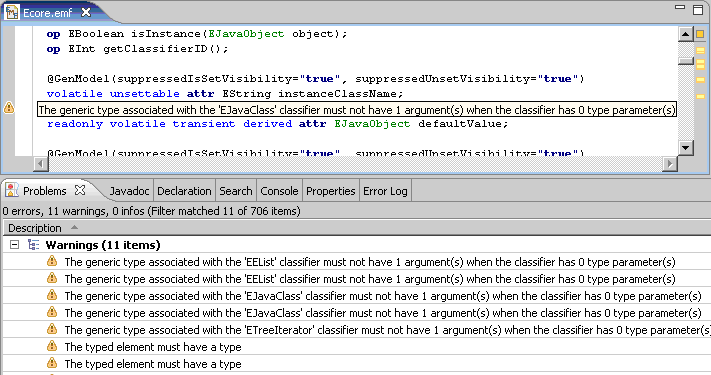This screenshot has height=375, width=711.
Task: Click 'EJavaObject' type in isInstance line
Action: click(x=246, y=34)
